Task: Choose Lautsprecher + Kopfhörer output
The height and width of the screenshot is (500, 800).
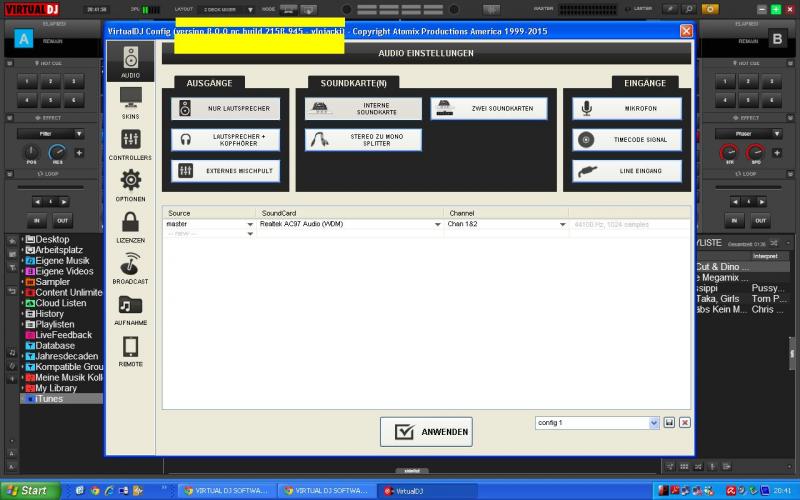Action: 226,140
